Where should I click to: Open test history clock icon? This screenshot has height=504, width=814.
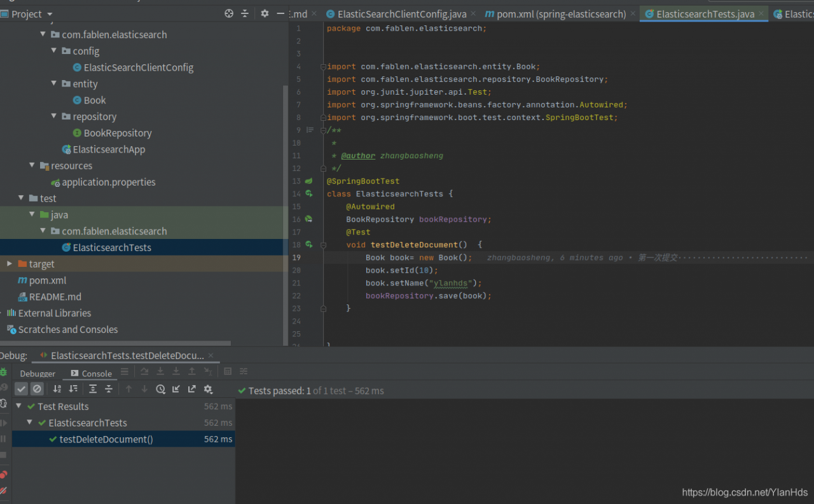click(160, 389)
